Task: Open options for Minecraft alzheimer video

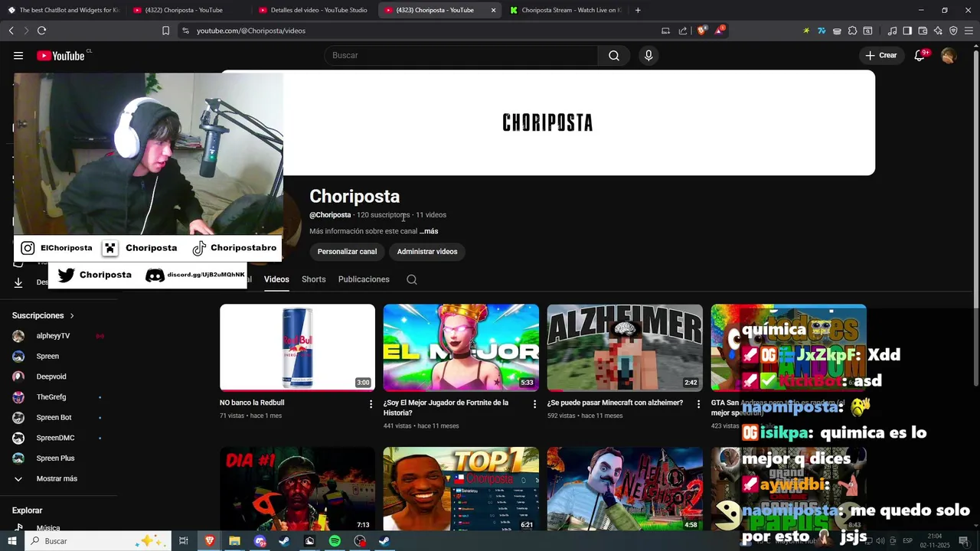Action: point(698,404)
